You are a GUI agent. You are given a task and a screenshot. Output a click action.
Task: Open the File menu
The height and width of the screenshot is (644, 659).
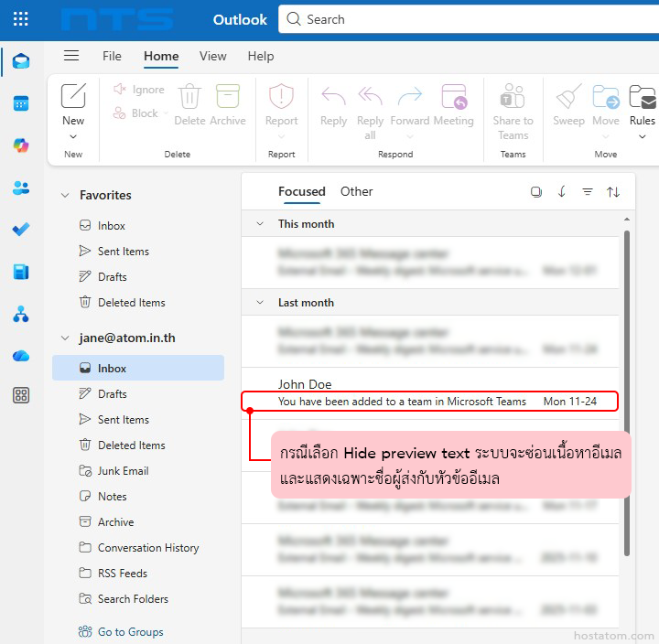112,56
